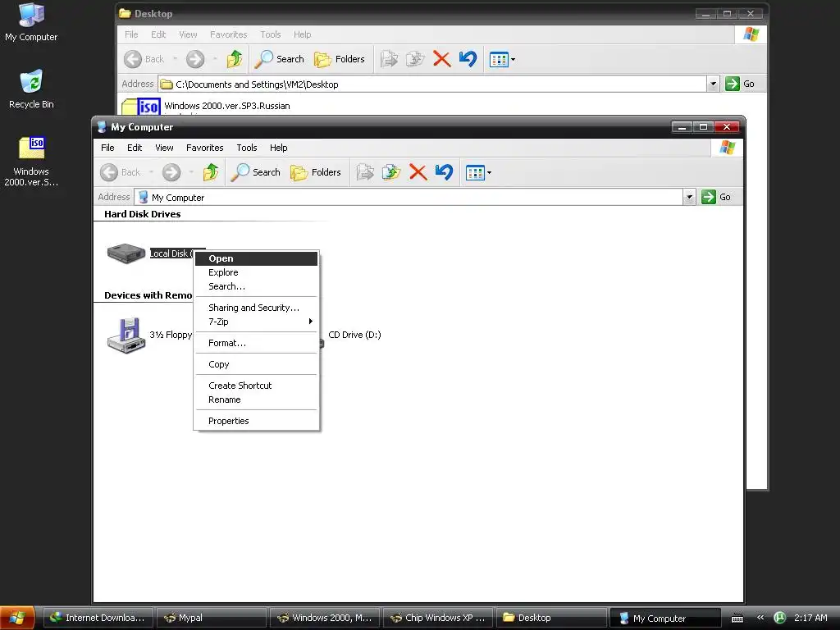The width and height of the screenshot is (840, 630).
Task: Switch to Desktop taskbar button
Action: (x=551, y=619)
